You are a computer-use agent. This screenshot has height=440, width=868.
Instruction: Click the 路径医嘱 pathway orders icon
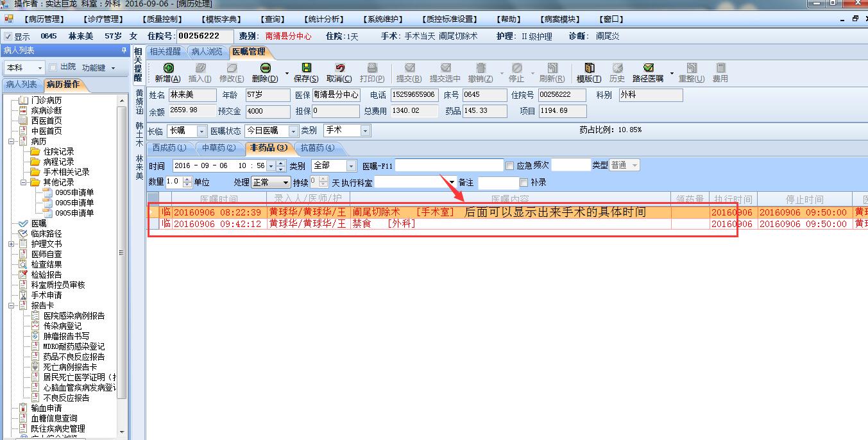click(x=648, y=68)
